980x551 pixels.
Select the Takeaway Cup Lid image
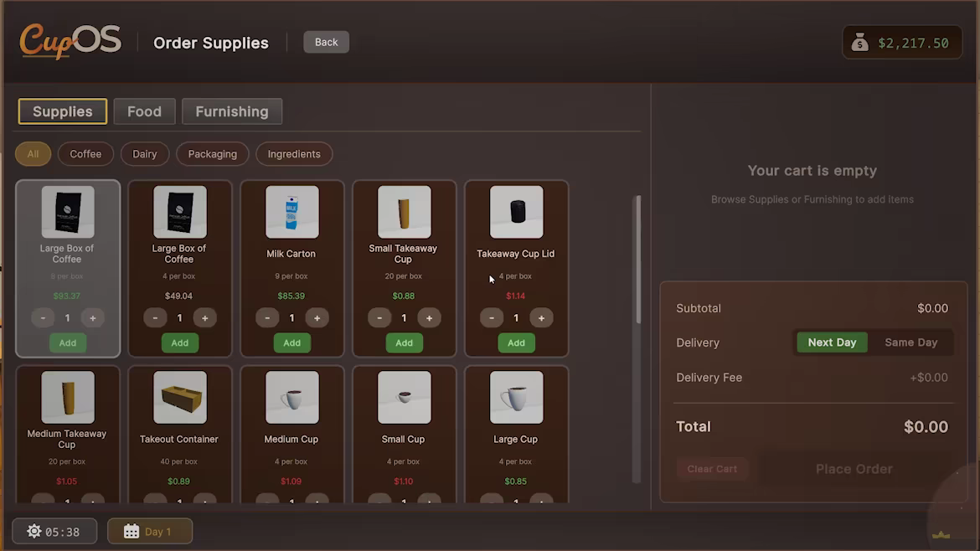[516, 212]
